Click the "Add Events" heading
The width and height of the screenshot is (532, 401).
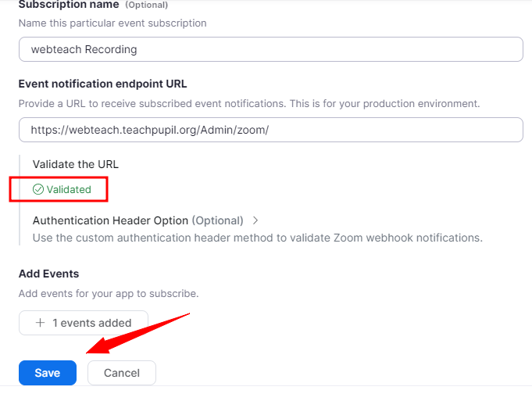(48, 274)
